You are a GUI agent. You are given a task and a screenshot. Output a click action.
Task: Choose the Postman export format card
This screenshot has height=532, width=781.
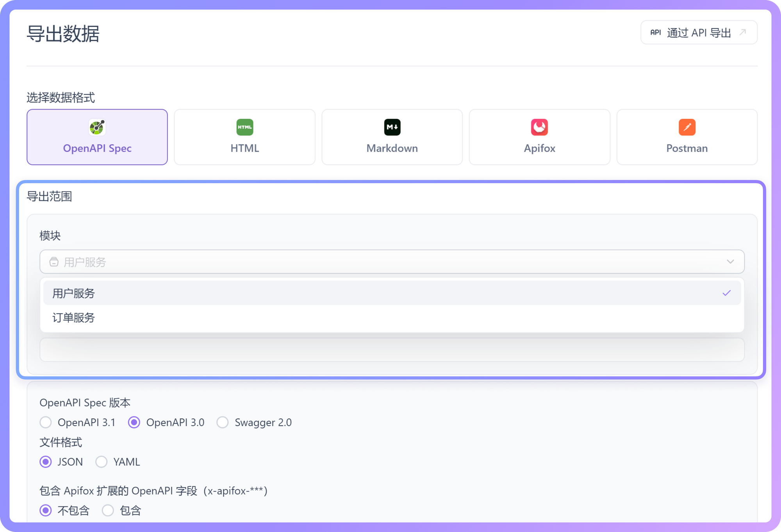point(687,137)
